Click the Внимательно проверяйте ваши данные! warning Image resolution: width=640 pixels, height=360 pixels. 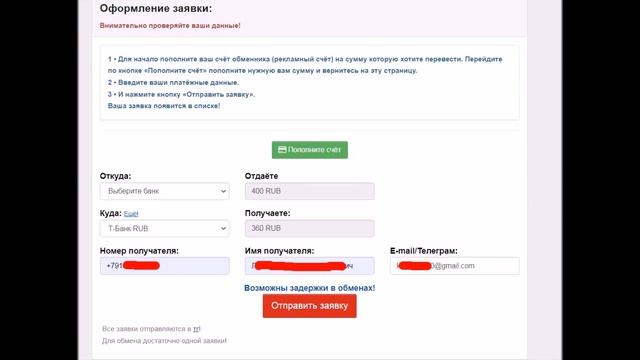click(x=170, y=25)
